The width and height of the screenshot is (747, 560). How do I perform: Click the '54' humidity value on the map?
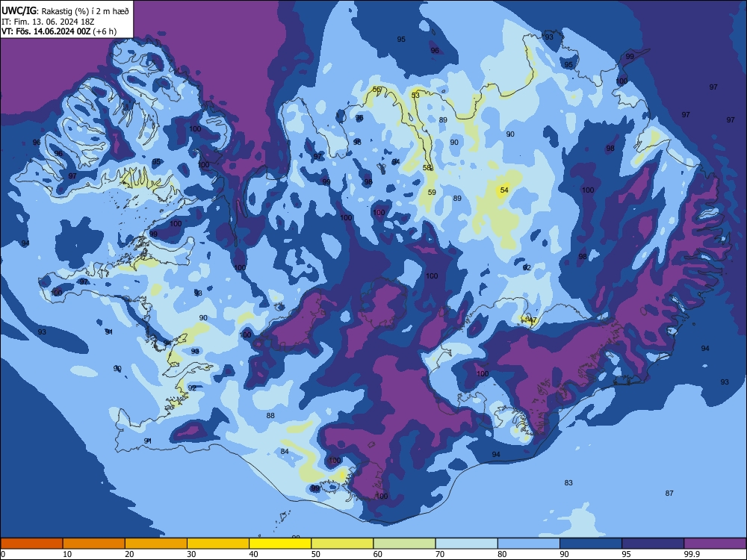[504, 190]
